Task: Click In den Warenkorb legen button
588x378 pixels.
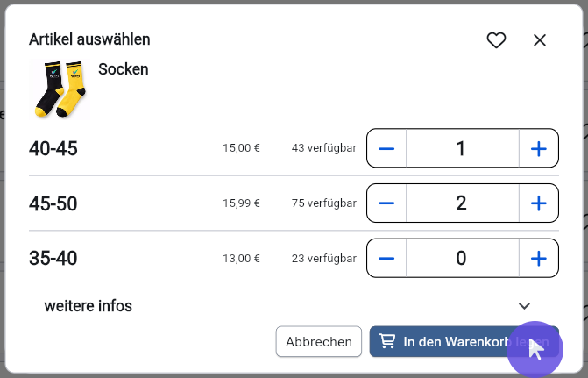Action: click(x=464, y=341)
